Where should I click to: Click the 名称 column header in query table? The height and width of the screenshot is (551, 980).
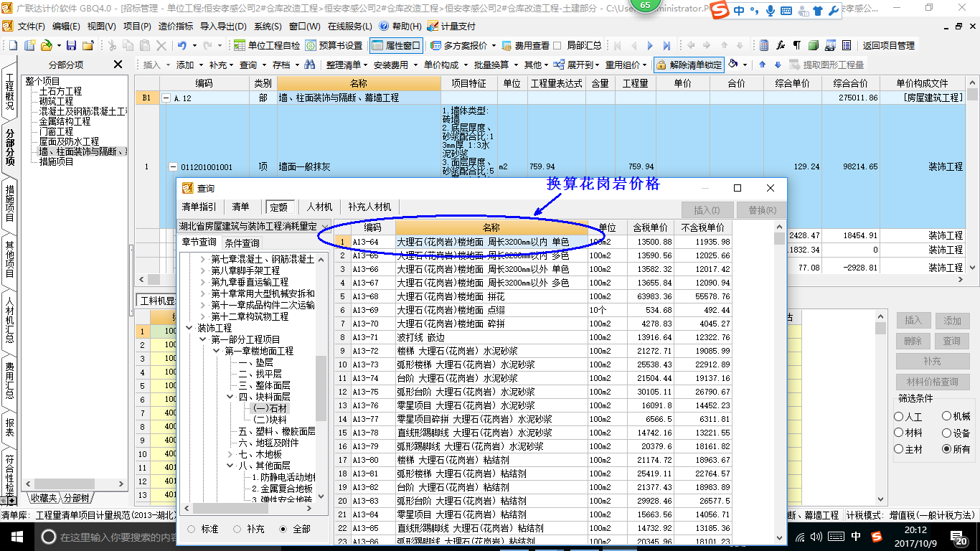coord(491,227)
